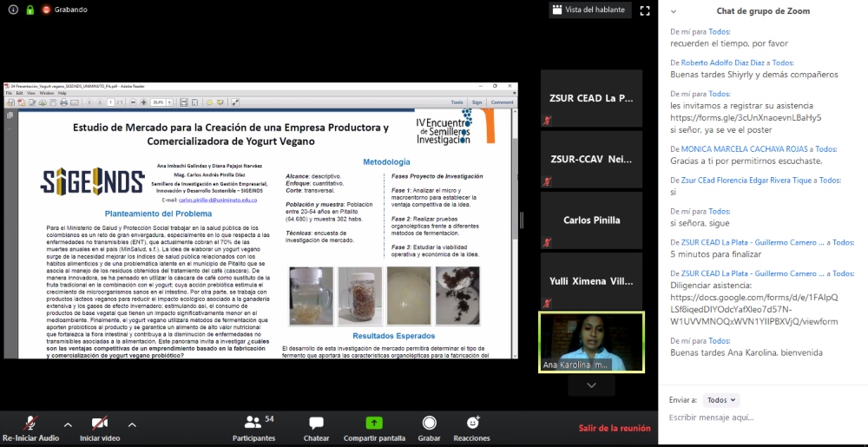This screenshot has width=868, height=447.
Task: Go to next page with down arrow icon
Action: 100,102
